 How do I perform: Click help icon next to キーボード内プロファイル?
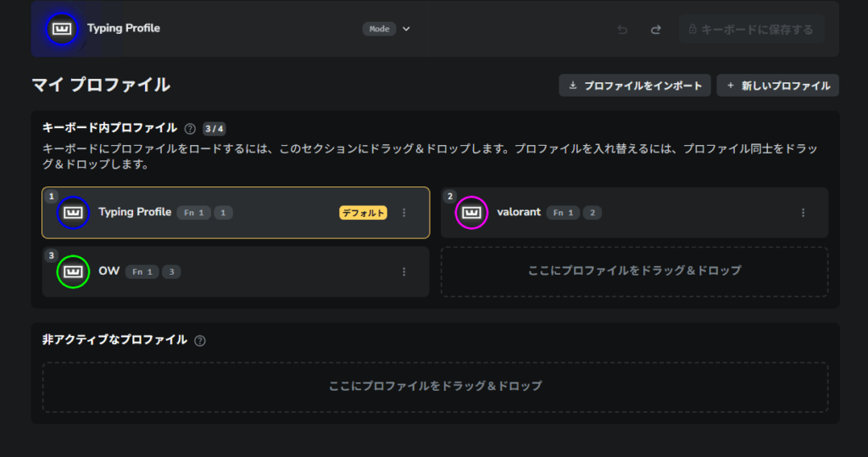190,129
